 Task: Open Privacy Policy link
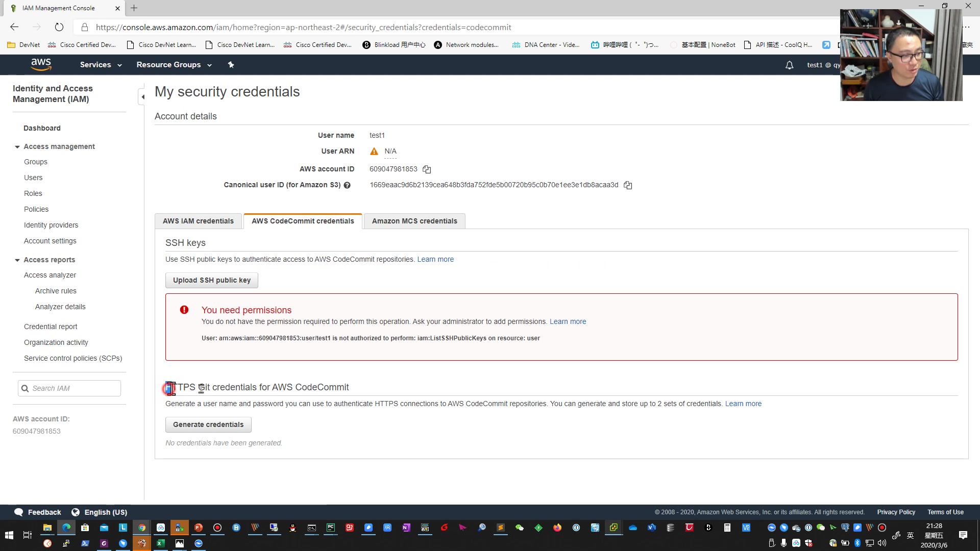point(896,512)
